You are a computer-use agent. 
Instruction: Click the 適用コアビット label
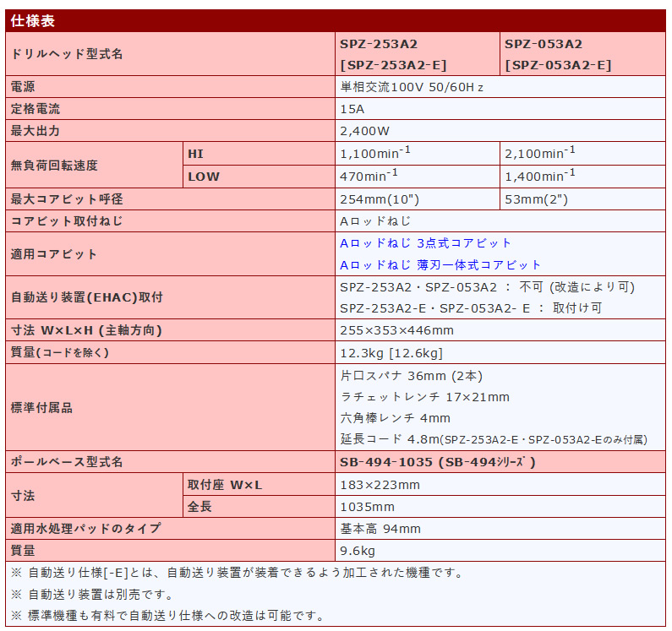54,254
